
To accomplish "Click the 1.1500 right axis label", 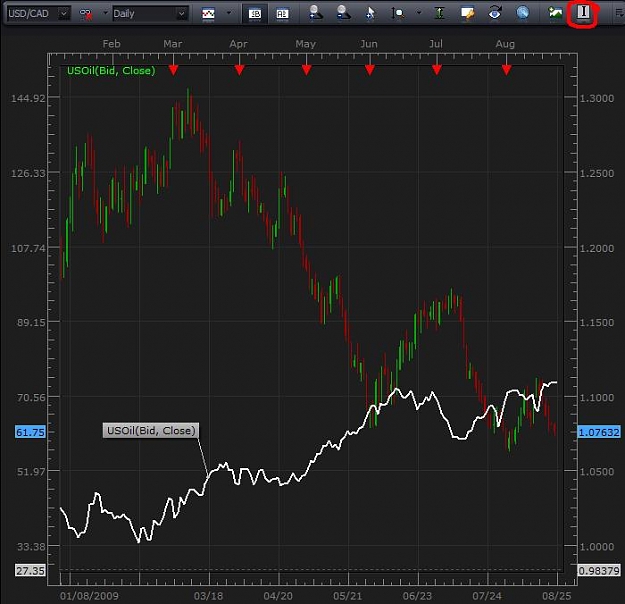I will coord(597,322).
